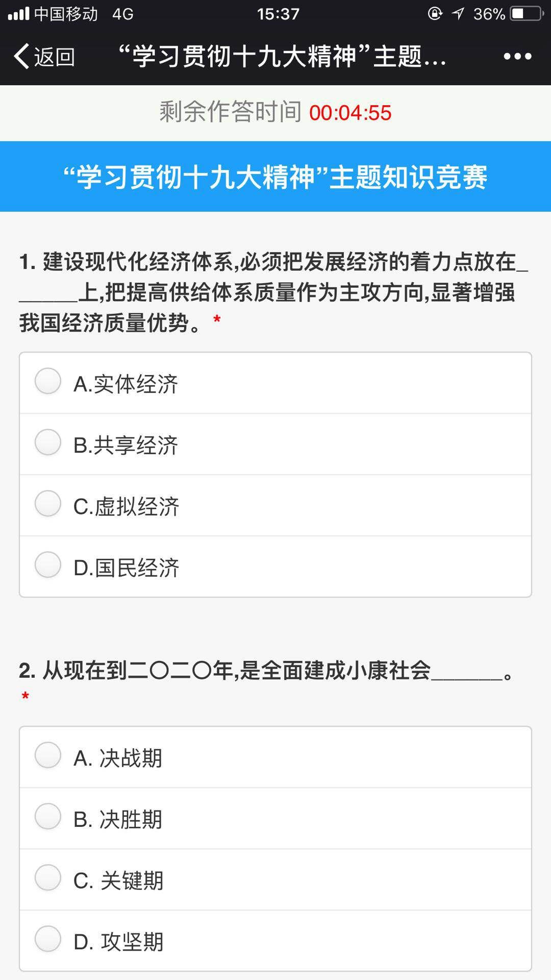
Task: Pick the D. 攻坚期 answer option
Action: tap(48, 939)
